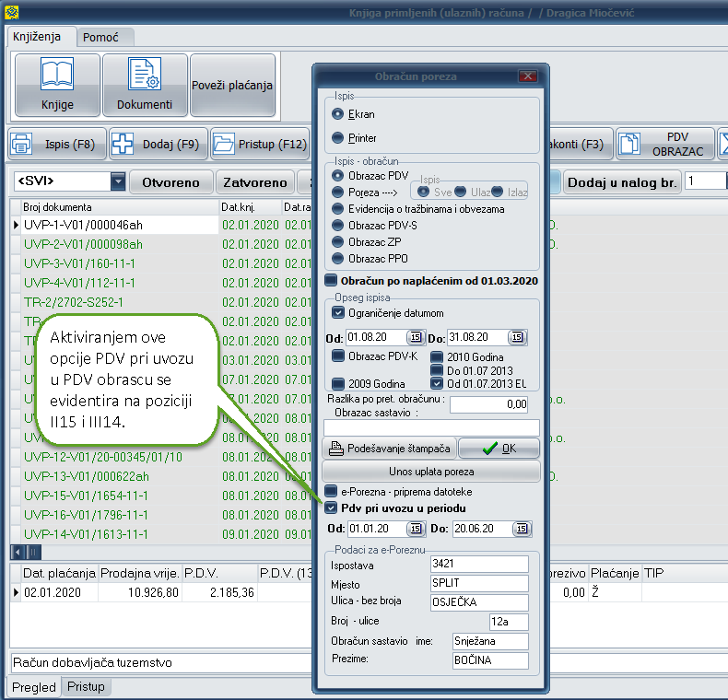Open calendar dropdown for 01.01.20 date
This screenshot has width=728, height=700.
click(x=415, y=529)
